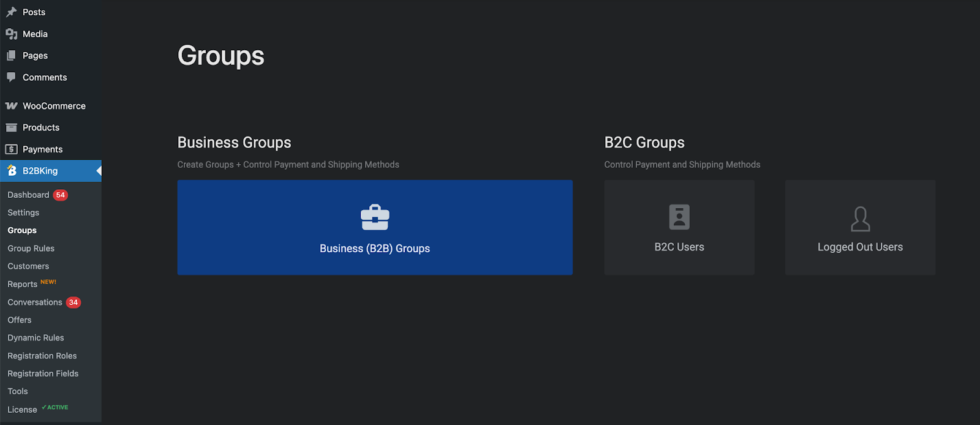Open the Reports page marked NEW

23,284
